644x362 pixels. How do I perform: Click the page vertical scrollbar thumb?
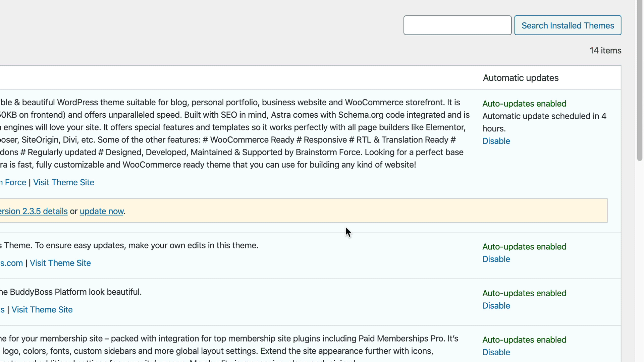(x=640, y=80)
